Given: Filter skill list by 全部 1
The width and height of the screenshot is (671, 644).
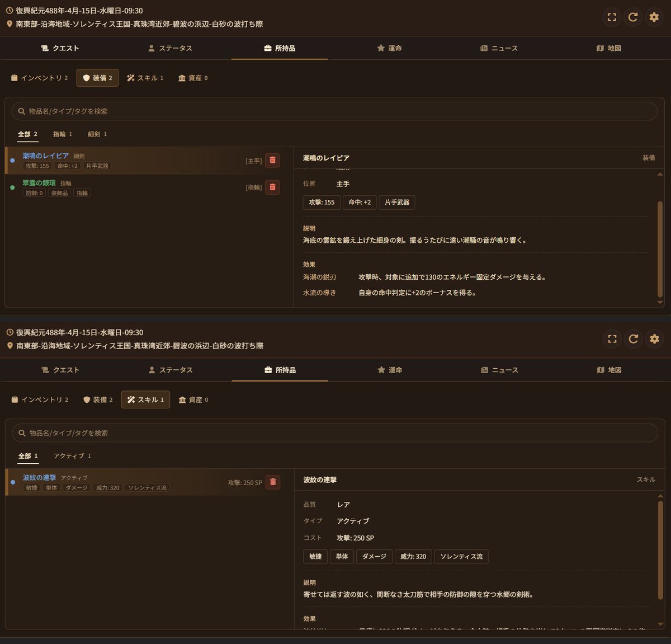Looking at the screenshot, I should coord(28,456).
